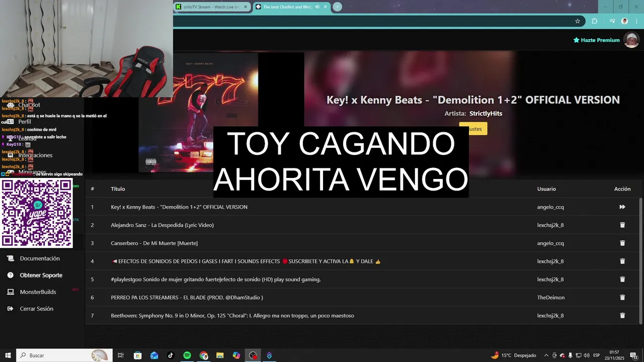Open the Windows Start menu
This screenshot has width=644, height=362.
coord(8,355)
